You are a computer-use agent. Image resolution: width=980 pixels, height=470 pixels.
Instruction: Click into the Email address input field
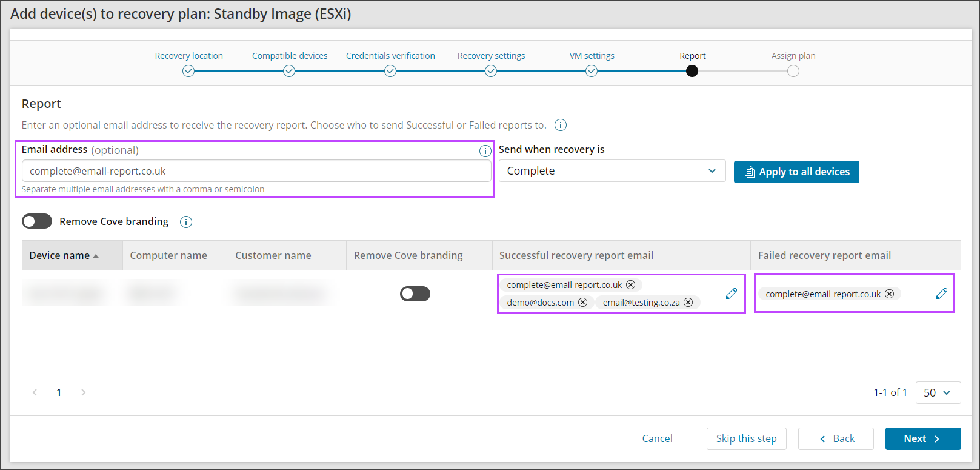pos(256,171)
